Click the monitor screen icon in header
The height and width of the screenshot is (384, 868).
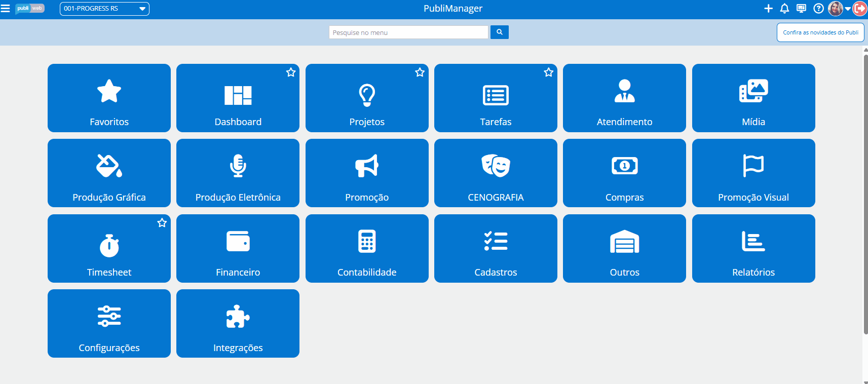coord(801,9)
